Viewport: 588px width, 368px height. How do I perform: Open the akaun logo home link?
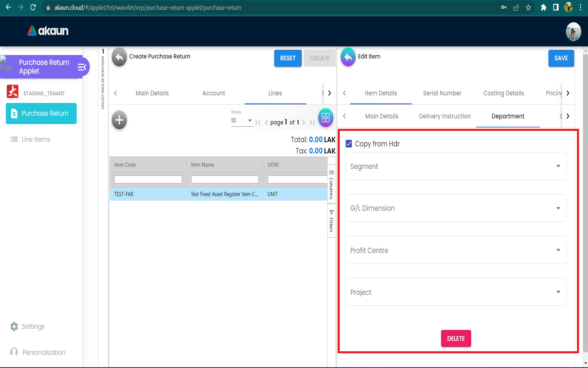pyautogui.click(x=48, y=31)
